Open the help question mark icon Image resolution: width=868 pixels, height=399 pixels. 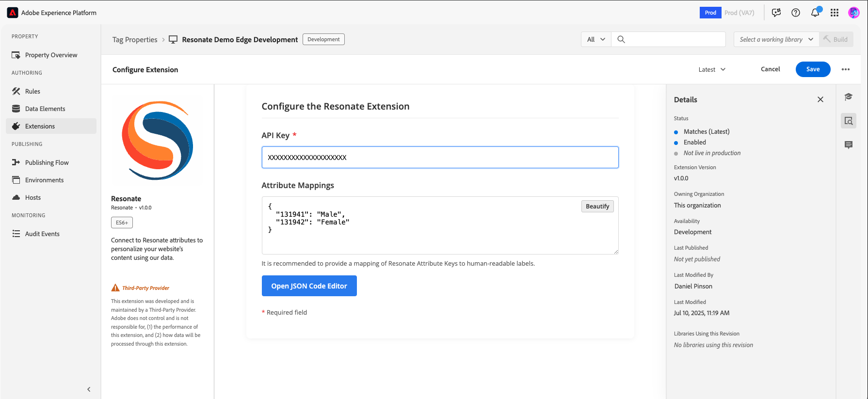tap(796, 13)
